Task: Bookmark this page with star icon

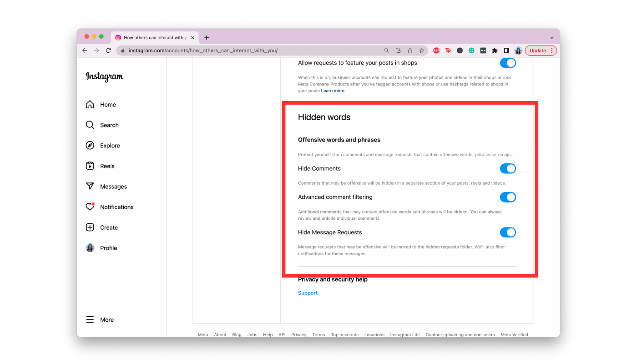Action: pyautogui.click(x=422, y=51)
